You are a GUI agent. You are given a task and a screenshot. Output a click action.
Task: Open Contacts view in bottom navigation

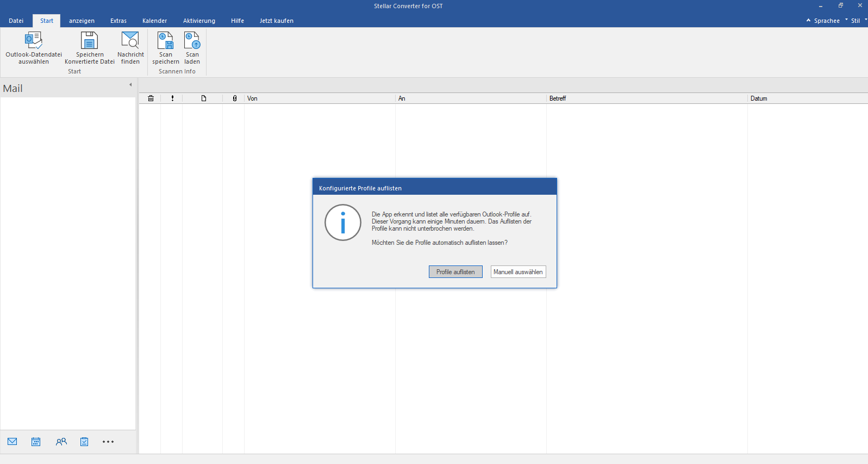coord(61,442)
